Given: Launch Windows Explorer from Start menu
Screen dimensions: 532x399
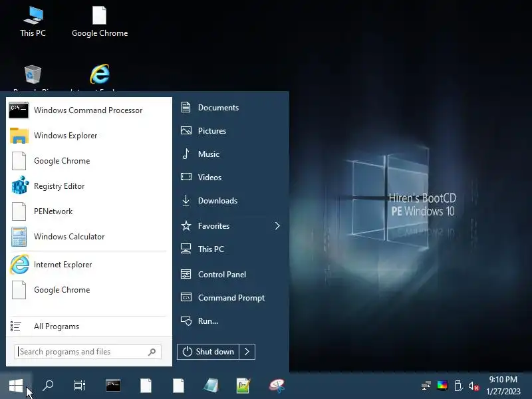Looking at the screenshot, I should click(89, 136).
